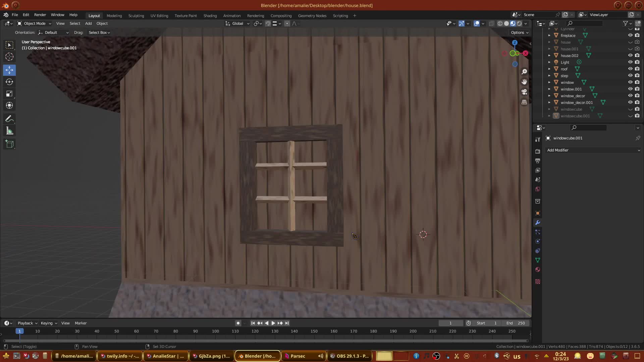Click frame 100 on the timeline
The height and width of the screenshot is (362, 644).
coord(215,331)
